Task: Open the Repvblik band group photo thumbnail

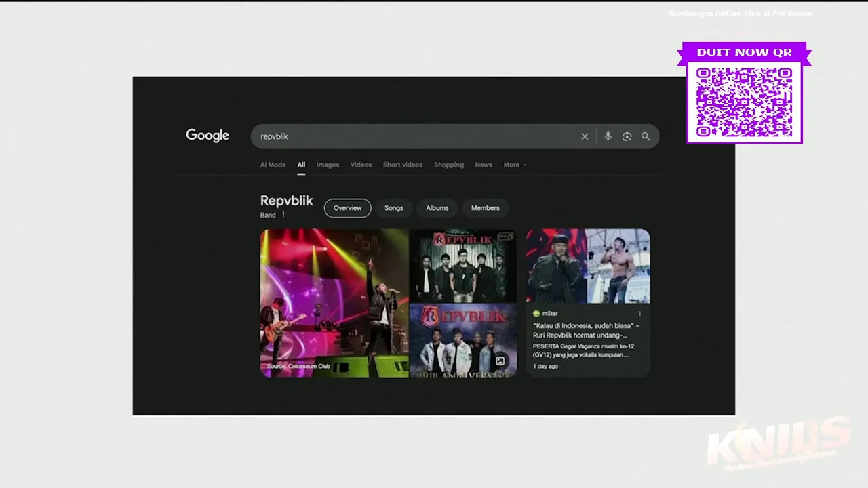Action: 463,266
